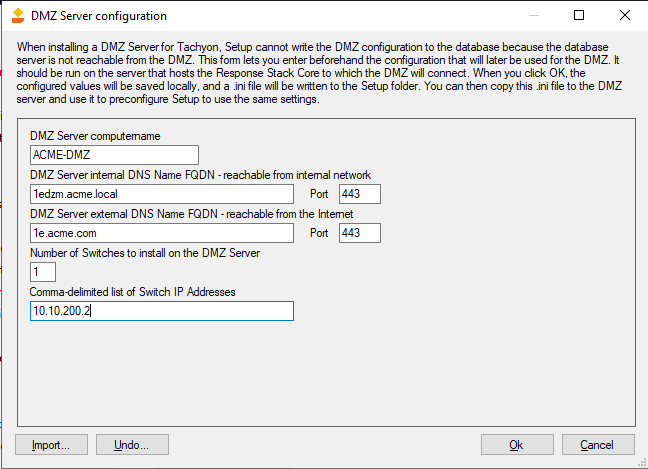Click the Number of Switches input box

tap(43, 272)
